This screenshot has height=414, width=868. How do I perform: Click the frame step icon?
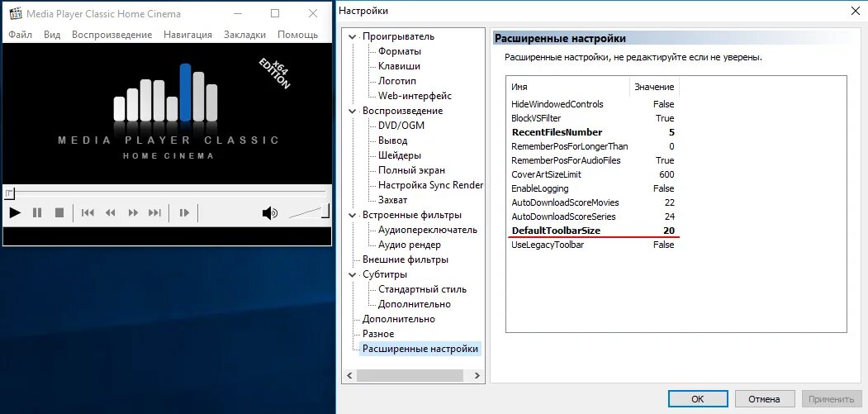184,212
